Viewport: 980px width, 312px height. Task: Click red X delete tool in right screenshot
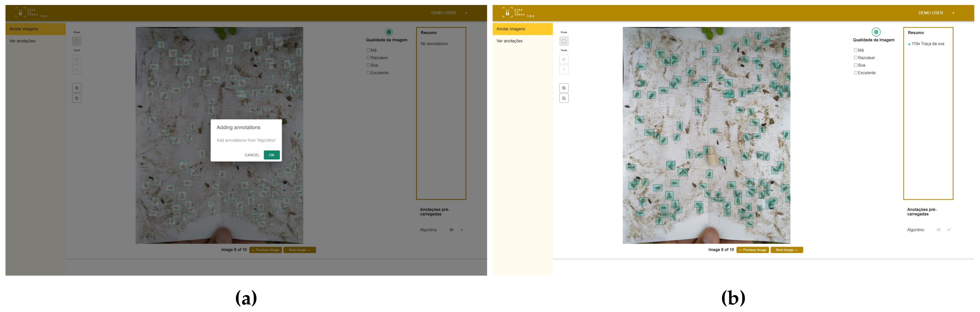point(564,69)
